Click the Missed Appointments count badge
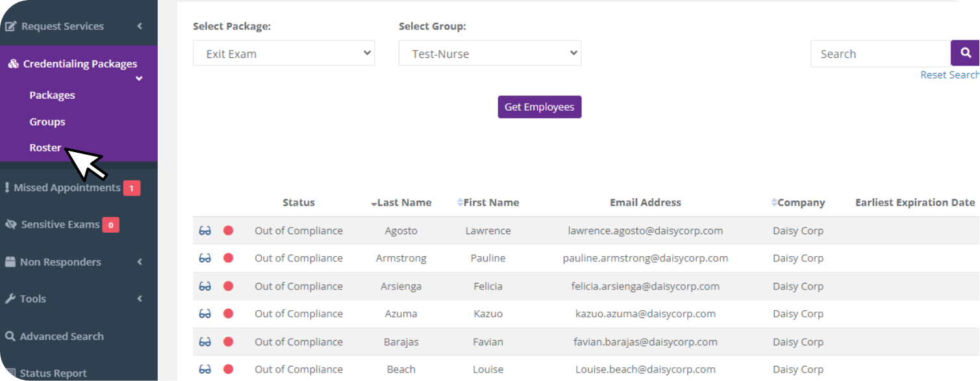Screen dimensions: 980x381 click(x=132, y=189)
